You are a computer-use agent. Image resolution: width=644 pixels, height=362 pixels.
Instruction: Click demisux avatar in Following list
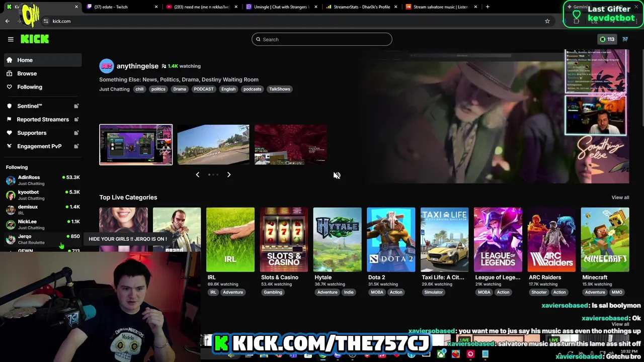click(x=11, y=210)
